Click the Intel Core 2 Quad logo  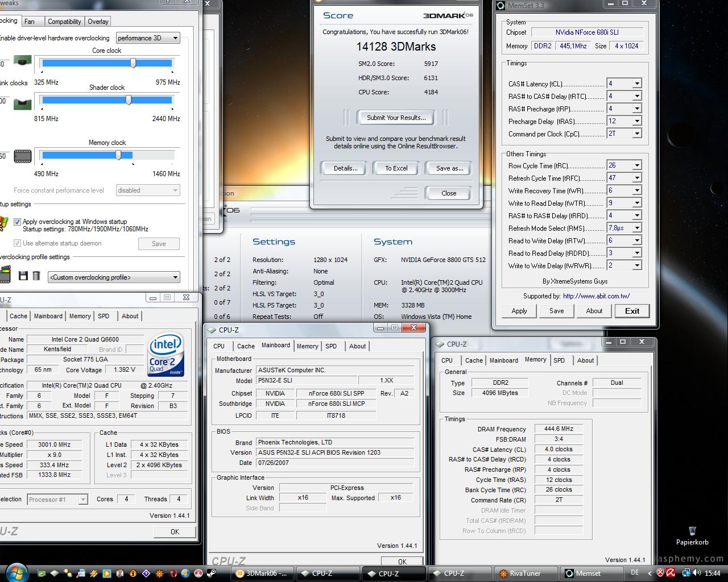click(x=166, y=355)
